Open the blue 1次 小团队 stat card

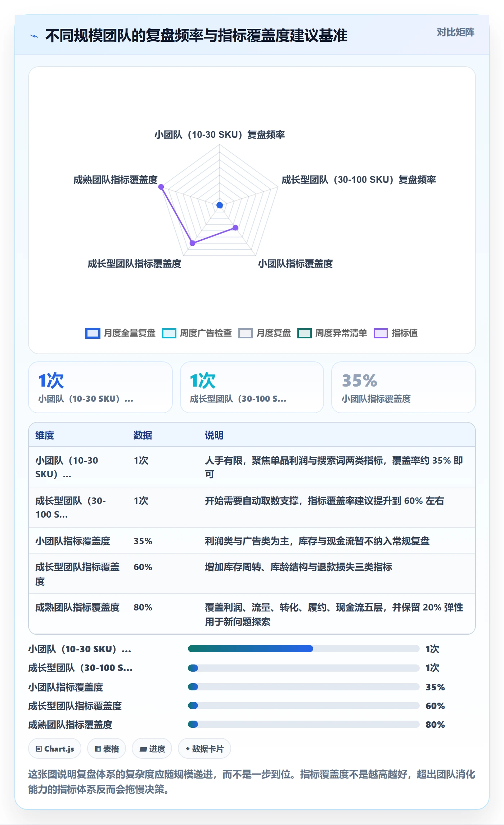click(x=100, y=387)
